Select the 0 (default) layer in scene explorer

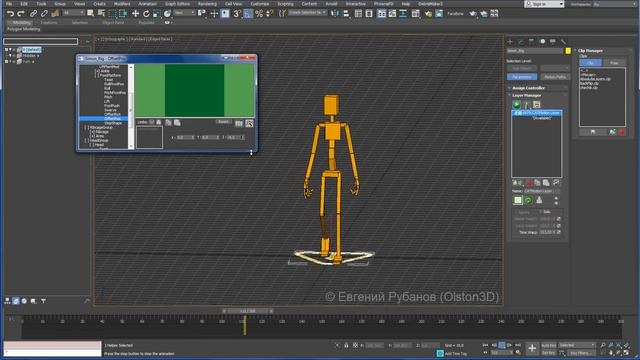(x=32, y=50)
